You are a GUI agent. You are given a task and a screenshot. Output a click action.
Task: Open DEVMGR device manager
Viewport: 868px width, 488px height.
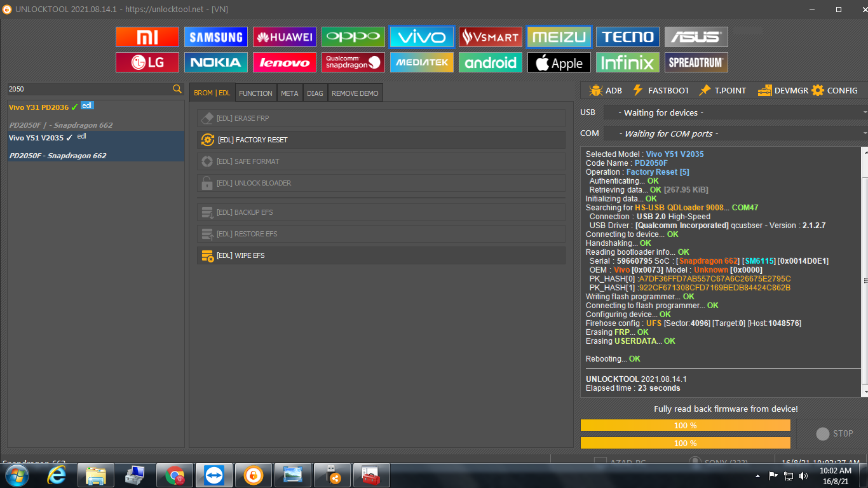pyautogui.click(x=783, y=91)
